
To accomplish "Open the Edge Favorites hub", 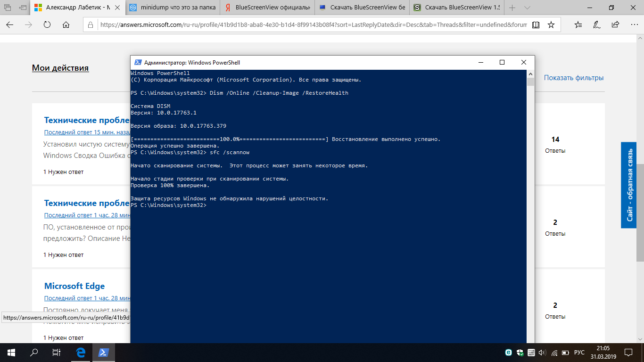I will pyautogui.click(x=578, y=25).
